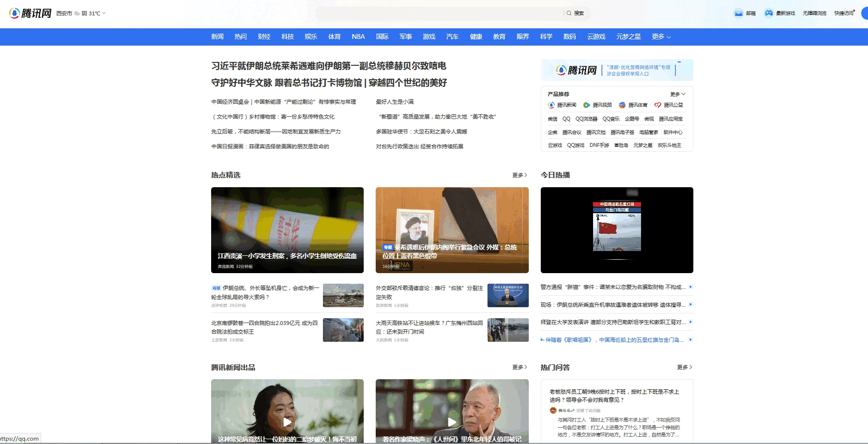Open the 最新游戏 gamepad icon
Image resolution: width=868 pixels, height=444 pixels.
769,13
